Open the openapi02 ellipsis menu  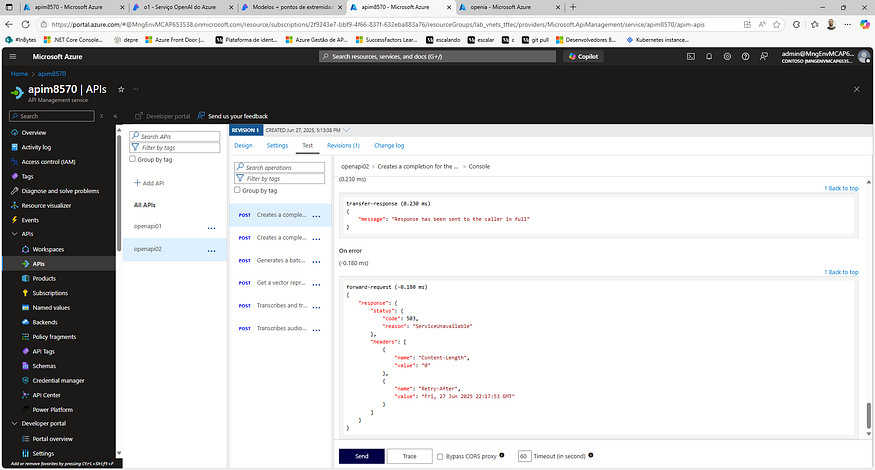tap(211, 251)
